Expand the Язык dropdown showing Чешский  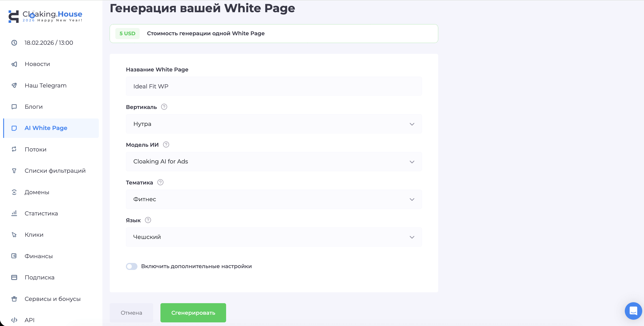(274, 237)
